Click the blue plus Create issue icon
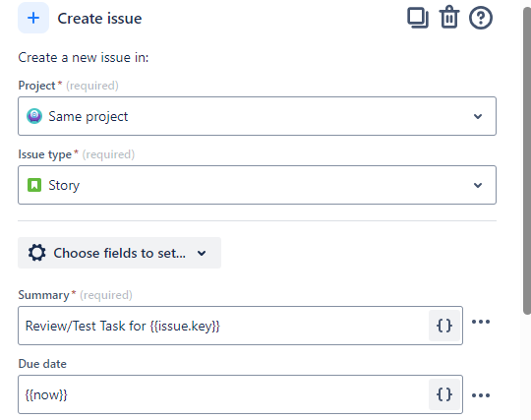This screenshot has width=531, height=420. (33, 18)
